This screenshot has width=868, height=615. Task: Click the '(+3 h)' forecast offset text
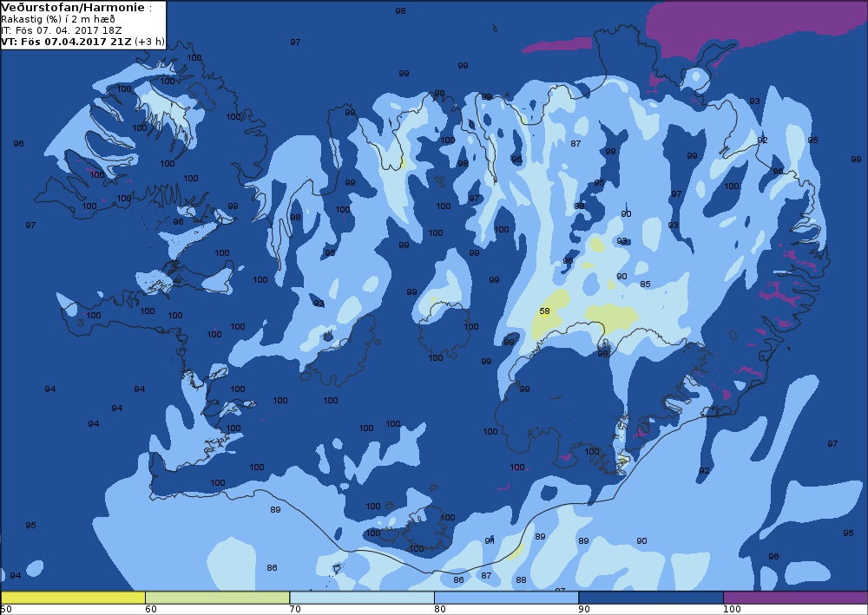click(149, 42)
